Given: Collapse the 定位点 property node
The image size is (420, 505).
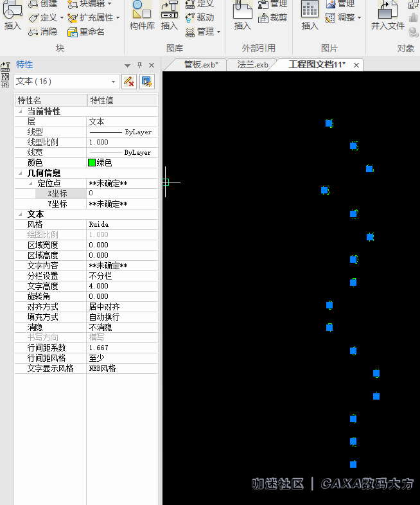Looking at the screenshot, I should coord(30,184).
